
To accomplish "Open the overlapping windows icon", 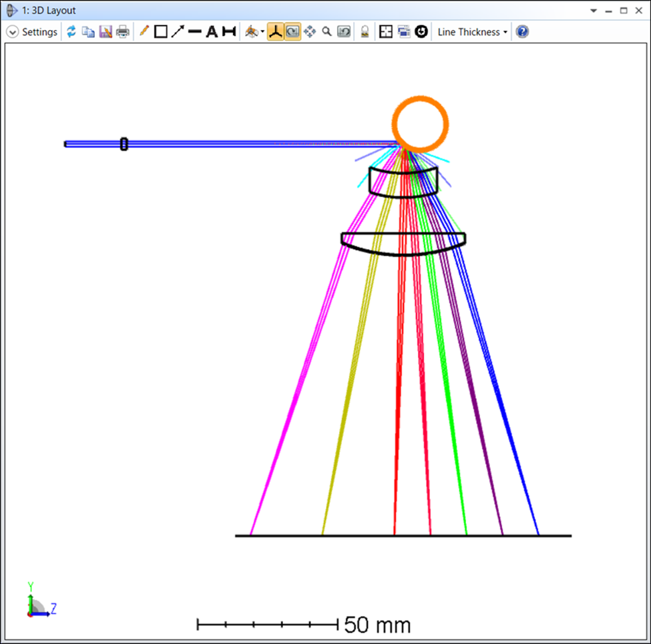I will click(x=403, y=31).
